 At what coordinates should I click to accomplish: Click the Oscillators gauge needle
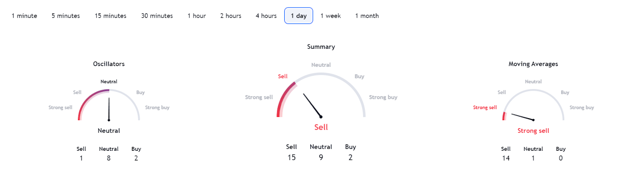pyautogui.click(x=109, y=109)
